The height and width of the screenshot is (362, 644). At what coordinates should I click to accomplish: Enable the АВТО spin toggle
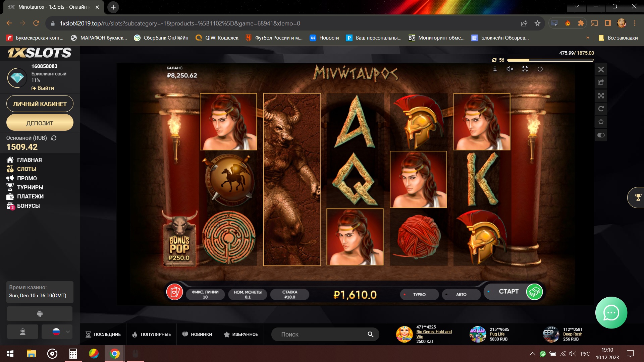click(x=461, y=295)
